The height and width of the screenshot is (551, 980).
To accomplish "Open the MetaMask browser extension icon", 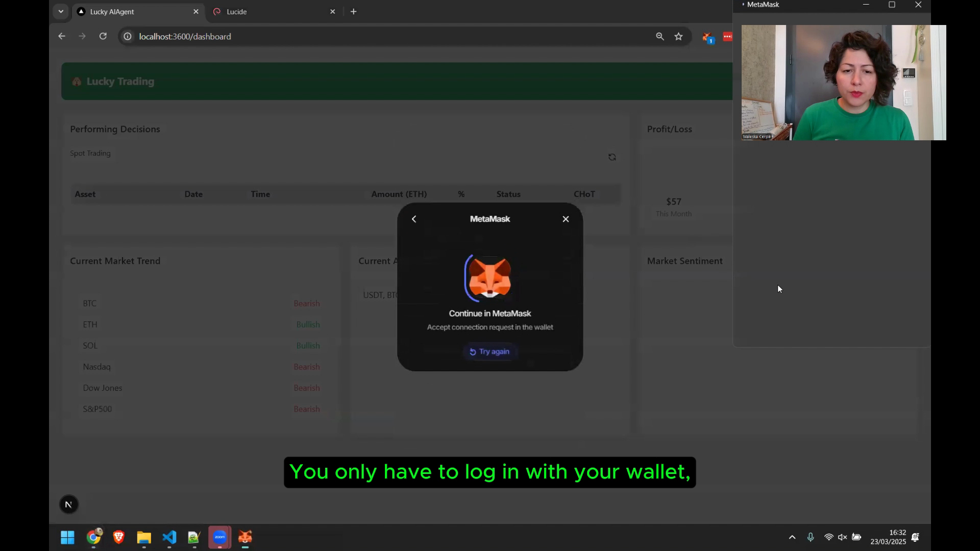I will (x=707, y=37).
